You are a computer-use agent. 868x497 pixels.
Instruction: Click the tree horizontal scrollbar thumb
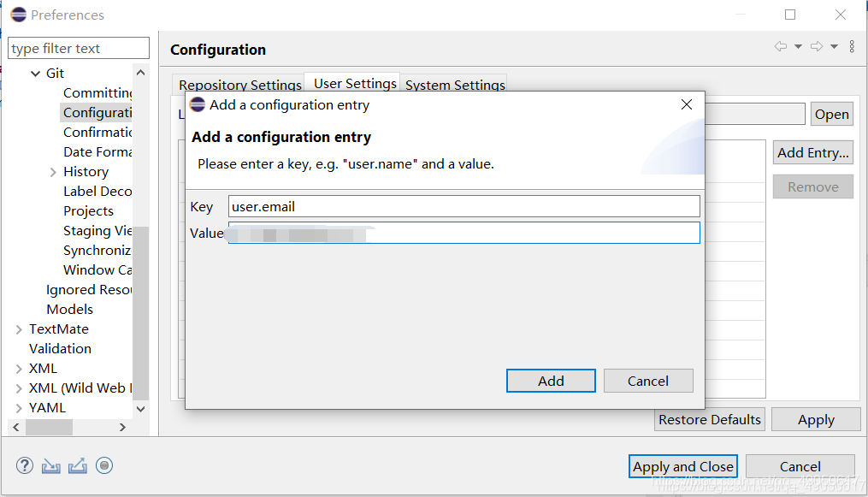click(x=49, y=427)
